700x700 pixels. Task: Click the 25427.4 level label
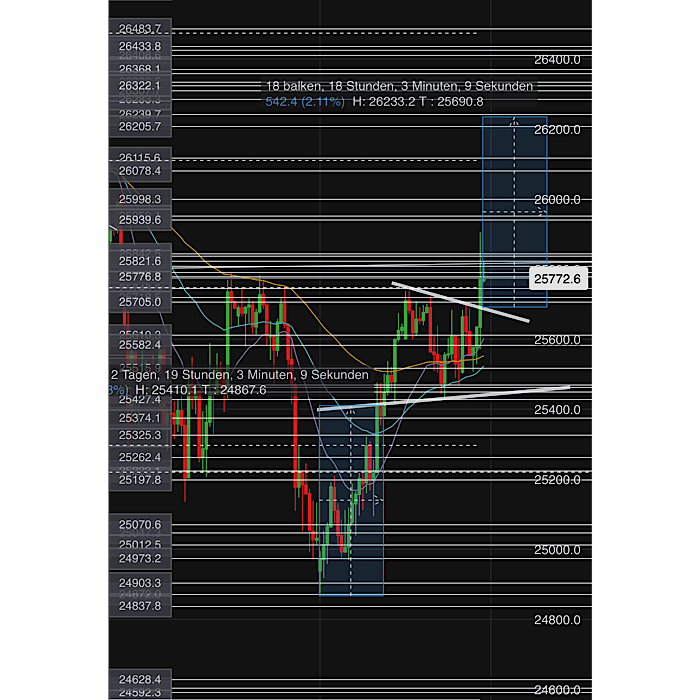point(140,400)
